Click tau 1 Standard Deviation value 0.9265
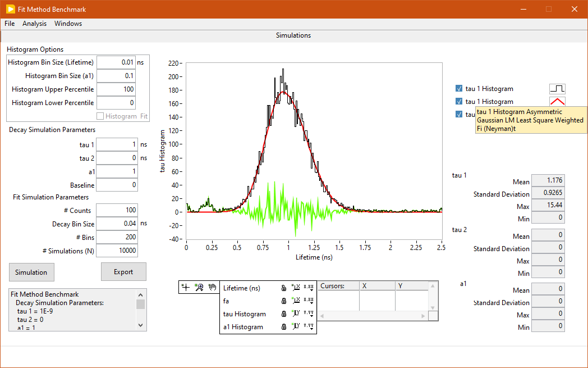Viewport: 588px width, 368px height. (x=548, y=193)
